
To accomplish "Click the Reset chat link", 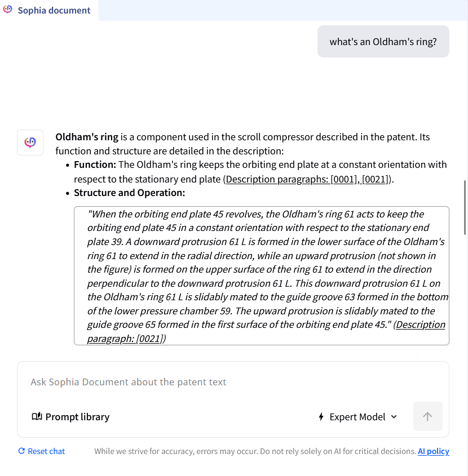I will [x=46, y=451].
